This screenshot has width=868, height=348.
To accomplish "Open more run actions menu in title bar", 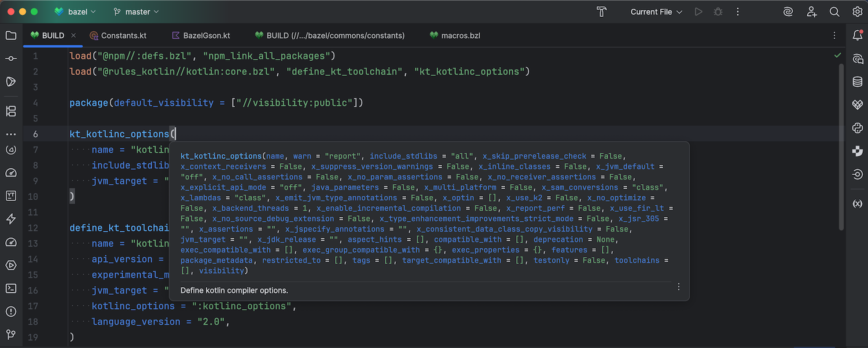I will (x=738, y=12).
